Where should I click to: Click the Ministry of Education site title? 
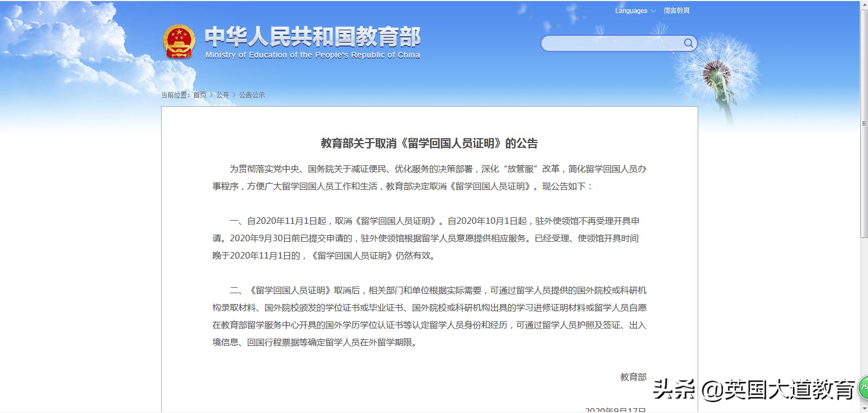point(312,42)
